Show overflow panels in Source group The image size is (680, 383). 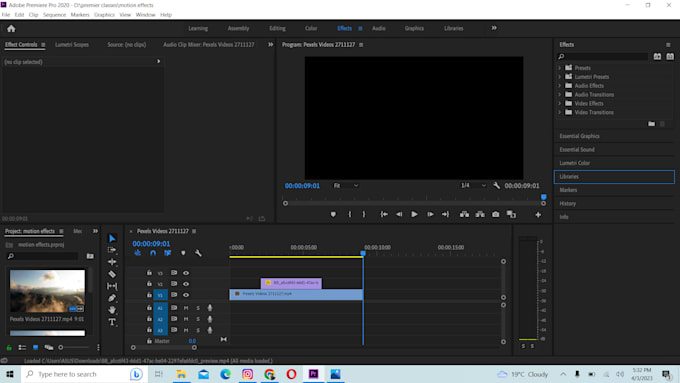click(271, 45)
